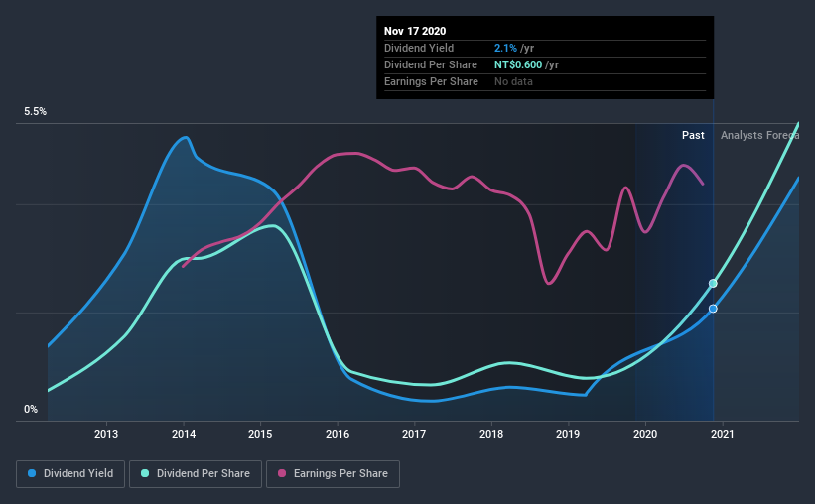Click the teal data point marker on chart
Viewport: 815px width, 504px height.
[713, 283]
